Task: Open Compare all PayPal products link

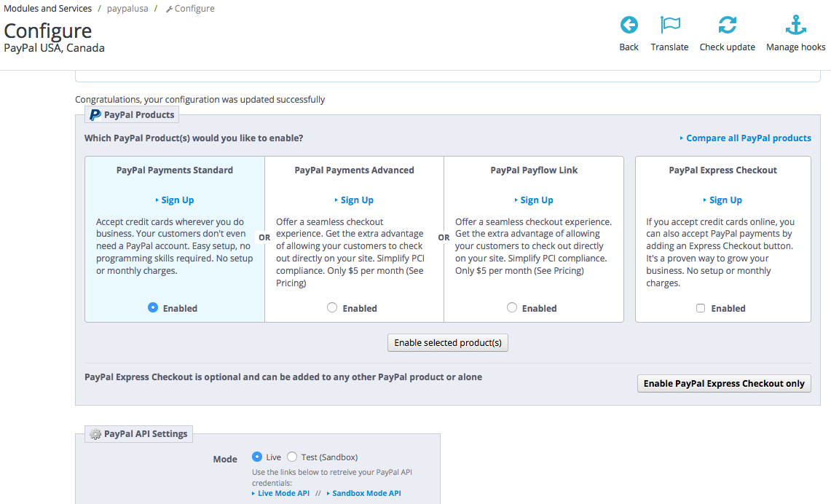Action: (748, 138)
